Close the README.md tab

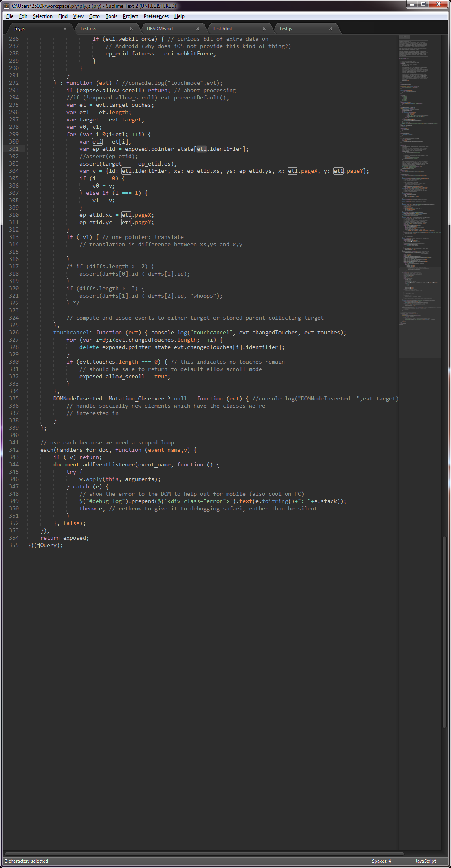198,29
